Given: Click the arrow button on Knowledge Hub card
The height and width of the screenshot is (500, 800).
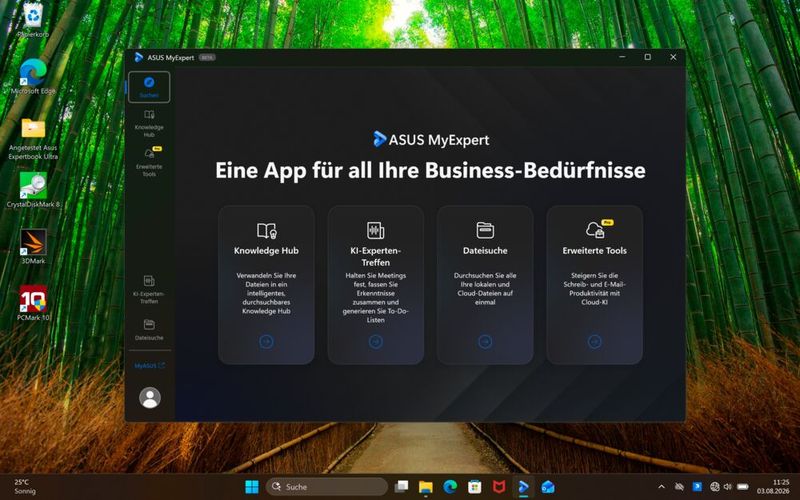Looking at the screenshot, I should [266, 341].
